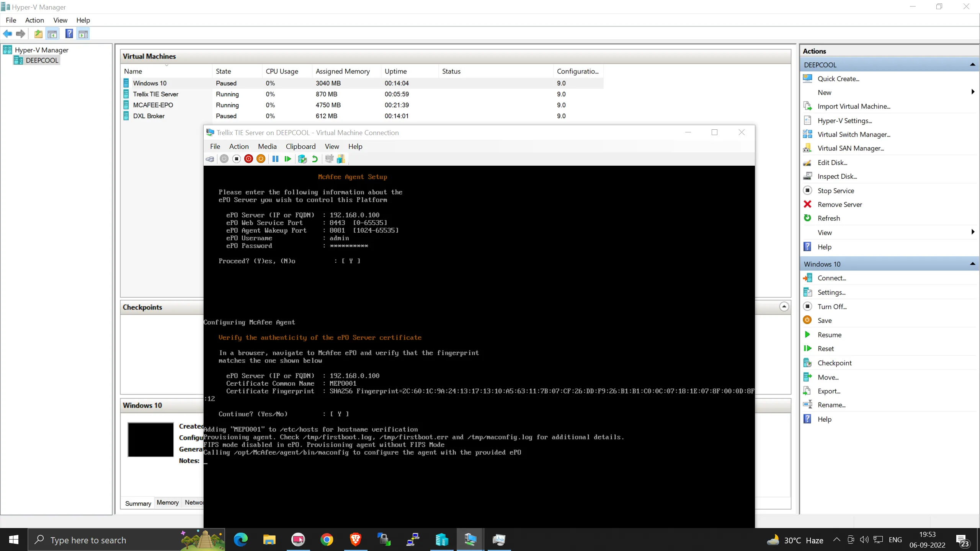980x551 pixels.
Task: Open Brave browser from taskbar
Action: tap(355, 540)
